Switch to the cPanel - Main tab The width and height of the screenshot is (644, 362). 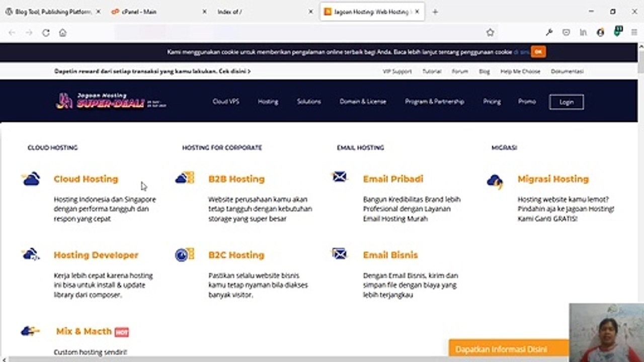(159, 12)
